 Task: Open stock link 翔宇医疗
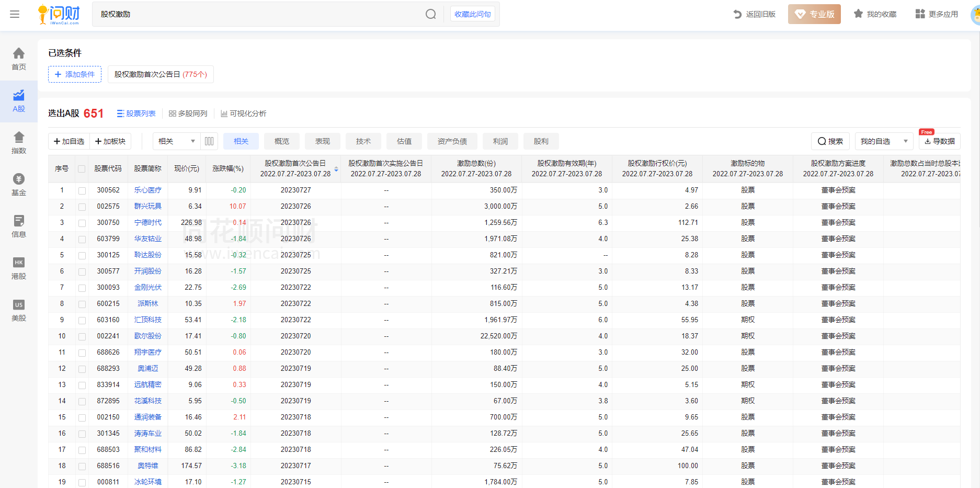pyautogui.click(x=148, y=353)
